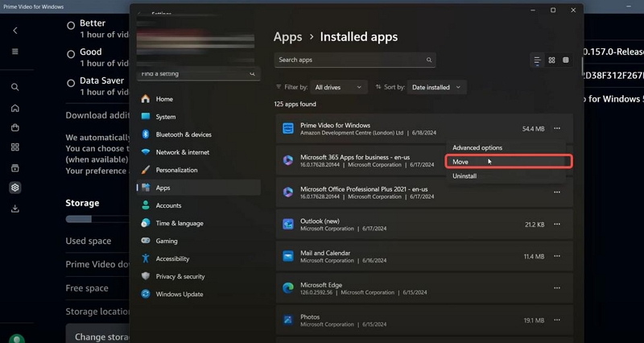644x343 pixels.
Task: Click the search magnifier in Search apps box
Action: coord(429,60)
